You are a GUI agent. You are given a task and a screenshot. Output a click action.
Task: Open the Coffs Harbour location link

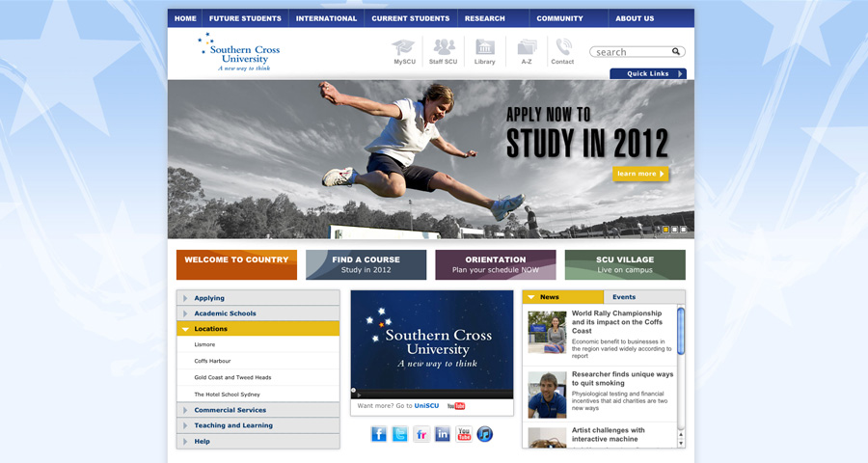pyautogui.click(x=212, y=361)
